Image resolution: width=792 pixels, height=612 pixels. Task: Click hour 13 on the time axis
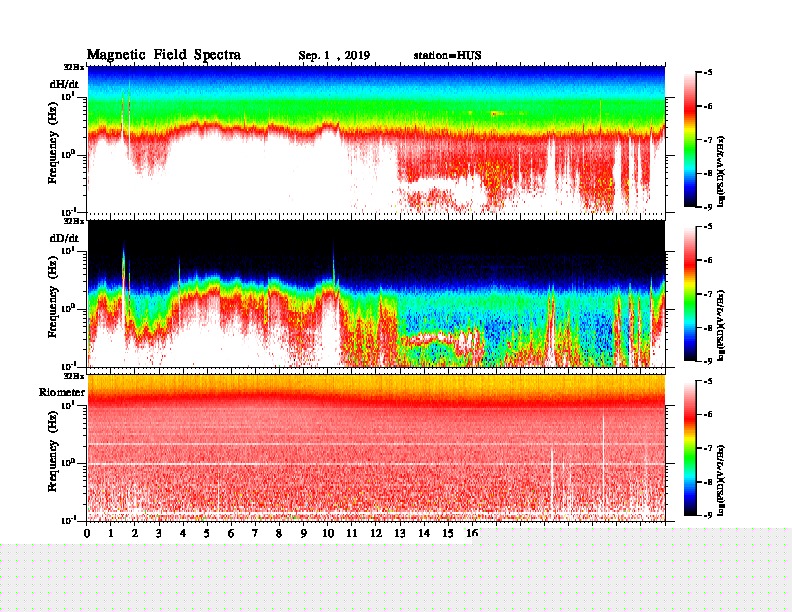[x=400, y=533]
